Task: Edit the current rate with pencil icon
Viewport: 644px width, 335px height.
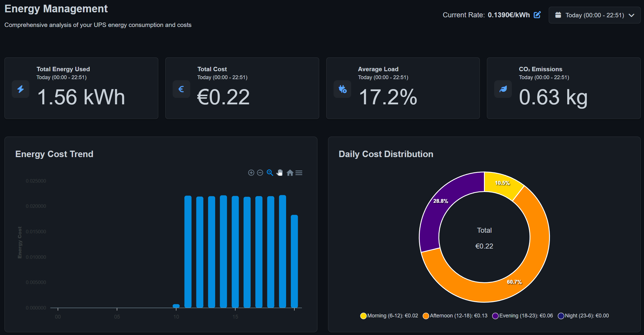Action: click(x=537, y=15)
